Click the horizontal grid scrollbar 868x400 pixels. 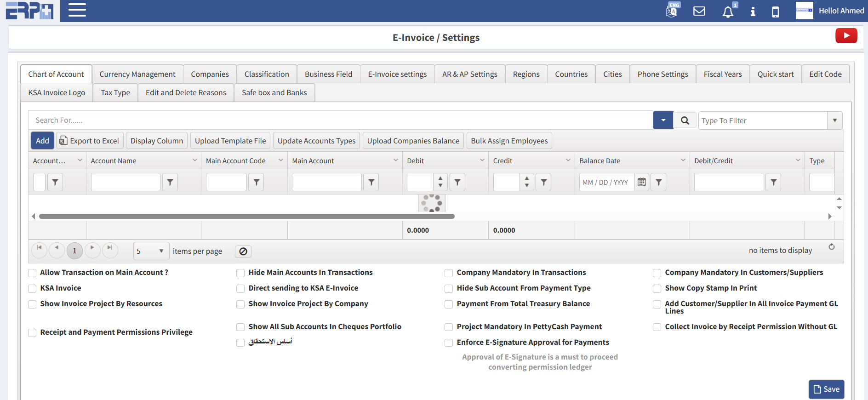(246, 216)
